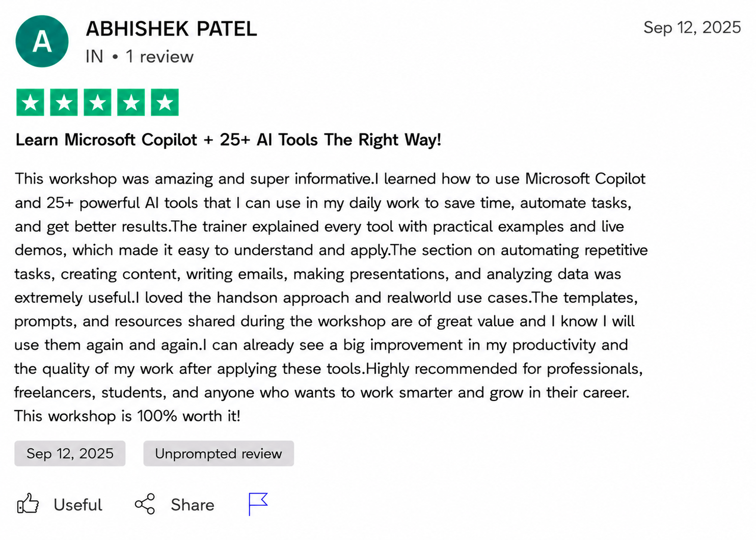Click the Sep 12, 2025 date at top right
This screenshot has width=756, height=540.
click(x=692, y=27)
